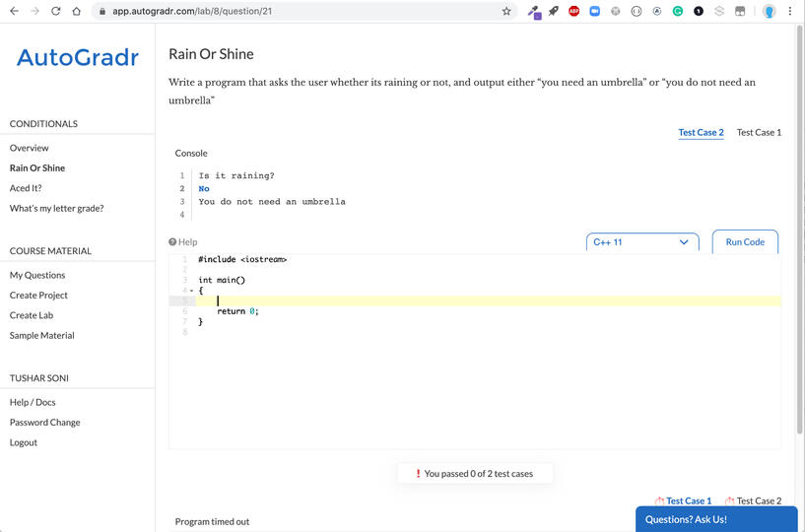The height and width of the screenshot is (532, 805).
Task: Click the blue 'No' console input line
Action: [204, 188]
